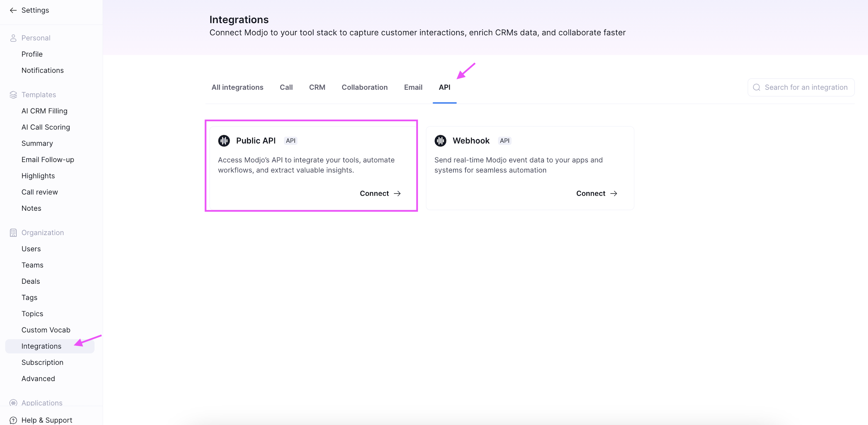Click the Applications section heading

click(x=42, y=403)
